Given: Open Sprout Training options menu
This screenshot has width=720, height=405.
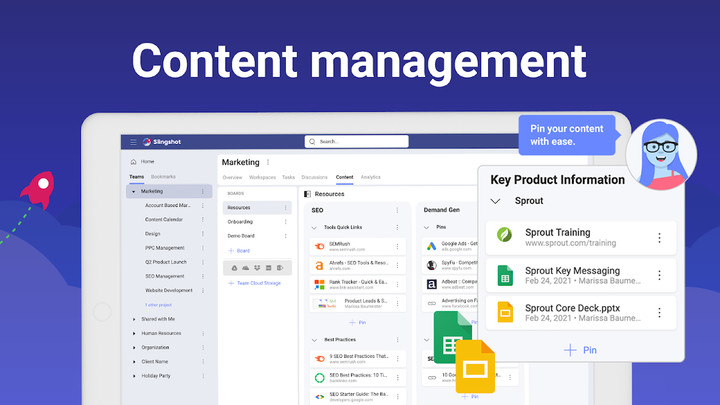Looking at the screenshot, I should click(x=658, y=238).
